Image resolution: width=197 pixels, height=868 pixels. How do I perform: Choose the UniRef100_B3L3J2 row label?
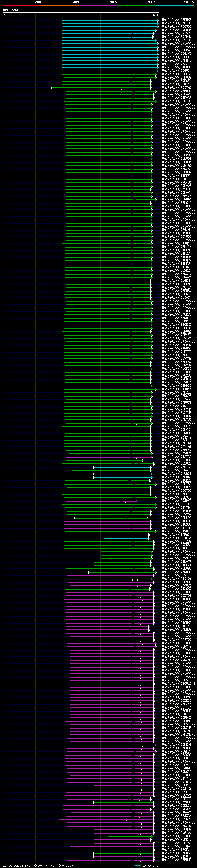point(177,497)
